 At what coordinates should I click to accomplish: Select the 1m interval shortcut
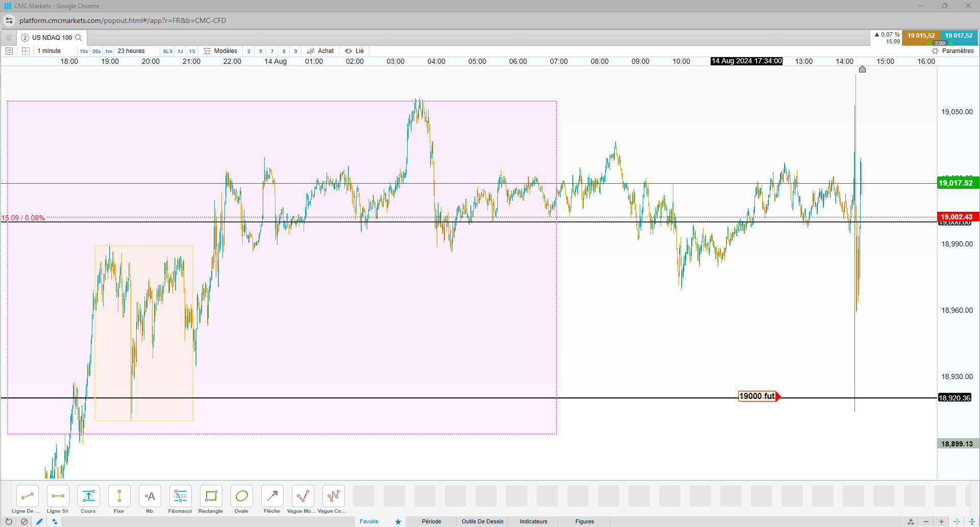pyautogui.click(x=109, y=51)
